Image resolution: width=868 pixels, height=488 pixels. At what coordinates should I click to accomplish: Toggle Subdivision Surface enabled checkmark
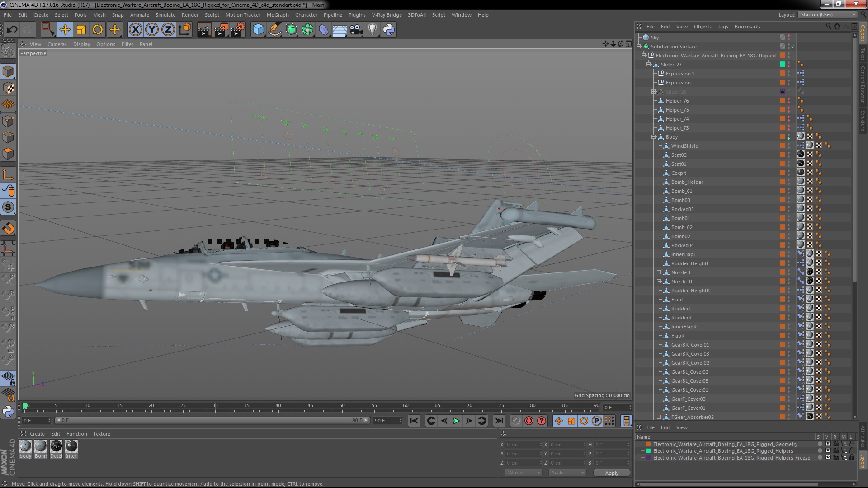[793, 47]
